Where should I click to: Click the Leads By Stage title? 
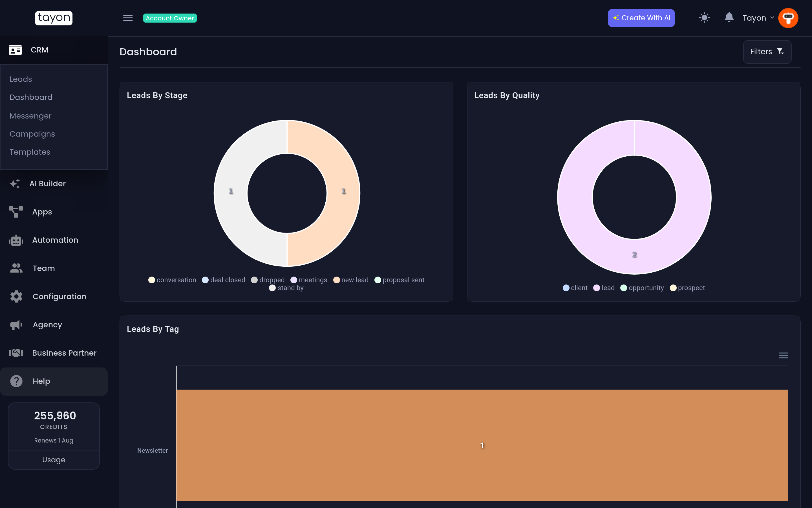(x=157, y=95)
